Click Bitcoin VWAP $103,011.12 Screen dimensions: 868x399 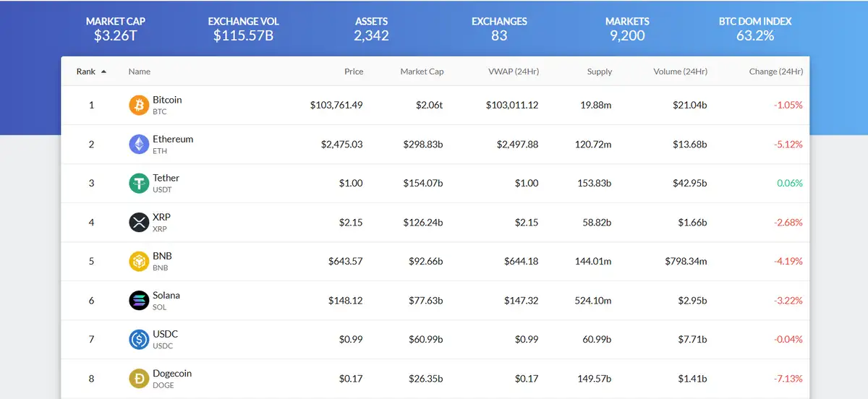pyautogui.click(x=512, y=105)
